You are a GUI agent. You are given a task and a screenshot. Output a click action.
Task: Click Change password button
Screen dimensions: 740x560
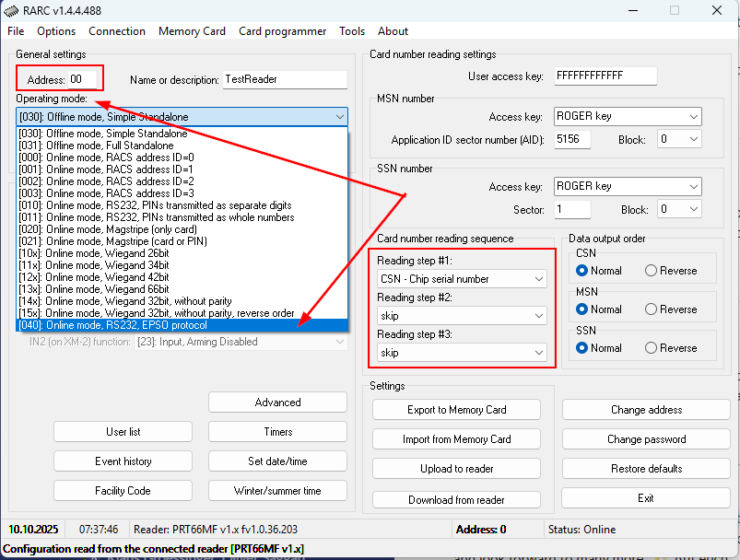tap(646, 439)
